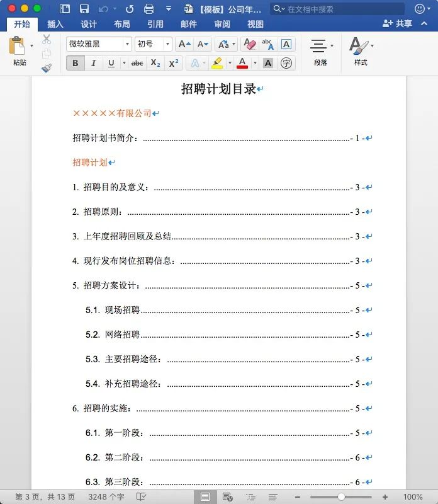
Task: Increase font size with A up icon
Action: [184, 44]
